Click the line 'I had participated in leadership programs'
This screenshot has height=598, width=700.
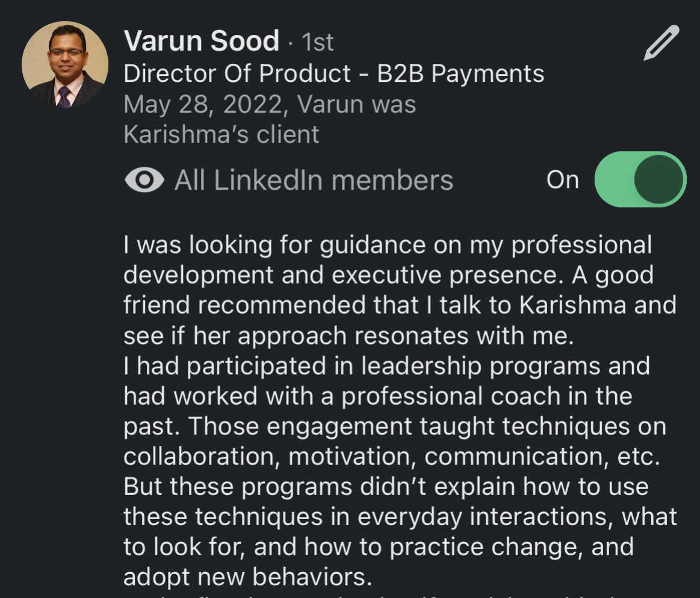click(386, 366)
